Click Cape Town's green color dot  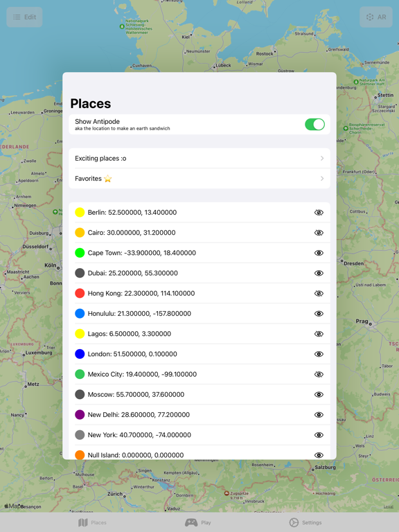coord(80,253)
